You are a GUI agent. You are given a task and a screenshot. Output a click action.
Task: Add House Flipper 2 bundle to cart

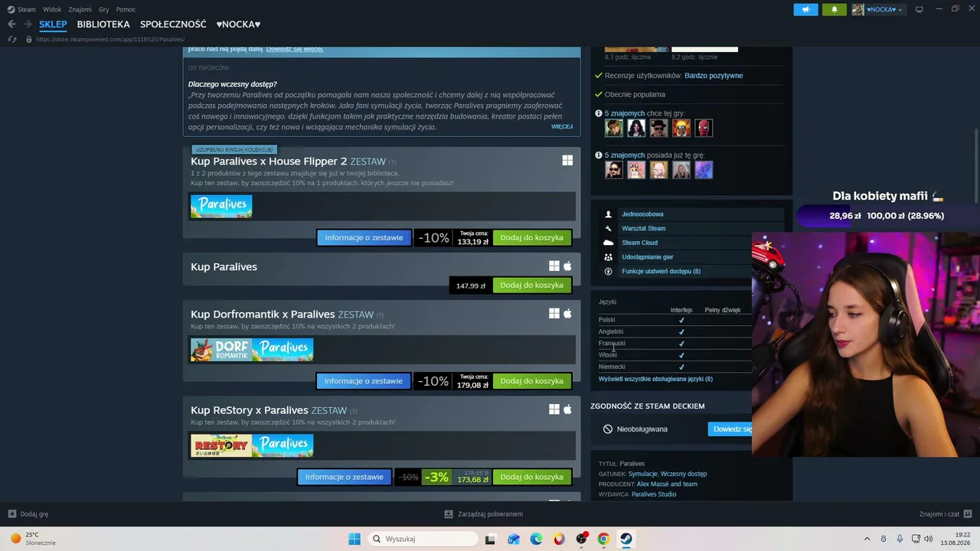coord(532,237)
